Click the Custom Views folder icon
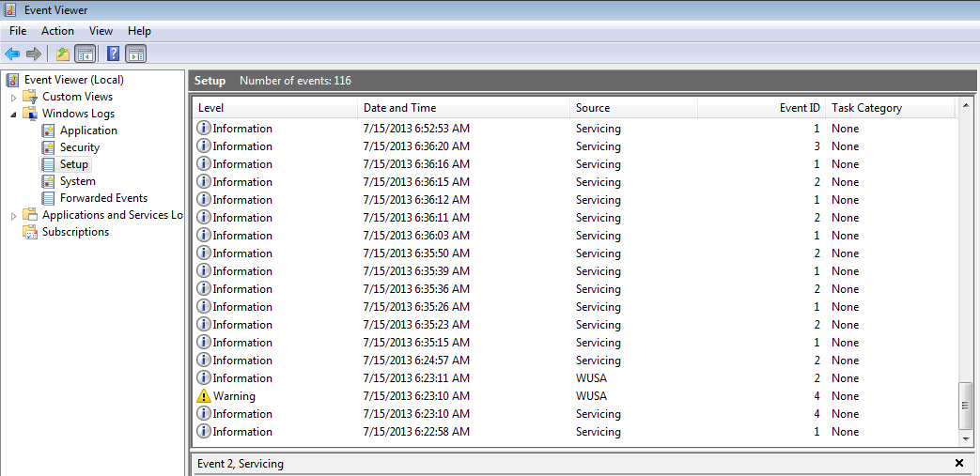This screenshot has width=980, height=476. point(30,97)
